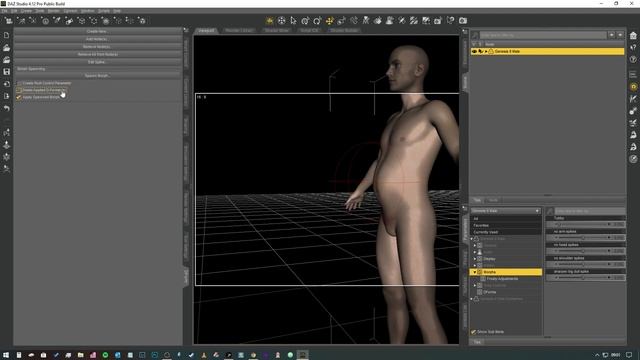Select the Favorites filter row
The image size is (640, 360).
point(506,225)
